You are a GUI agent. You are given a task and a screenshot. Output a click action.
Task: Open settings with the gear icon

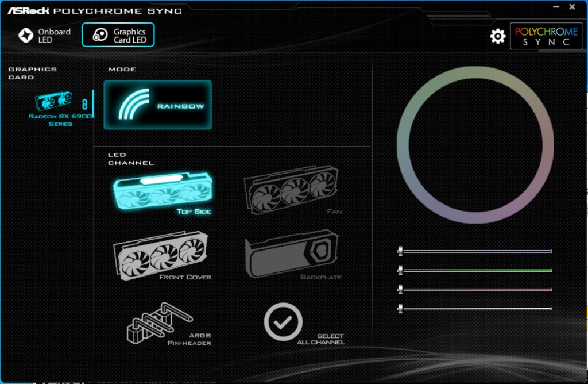pos(498,36)
